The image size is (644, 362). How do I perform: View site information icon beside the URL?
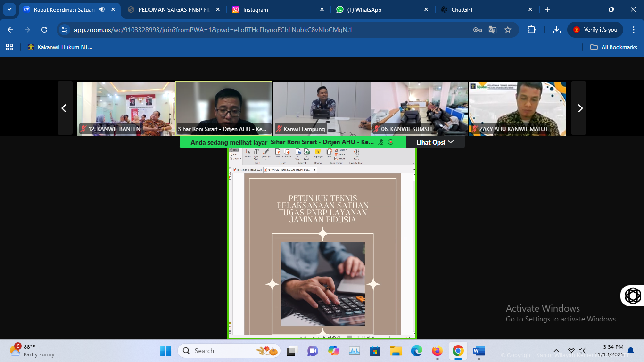[65, 30]
